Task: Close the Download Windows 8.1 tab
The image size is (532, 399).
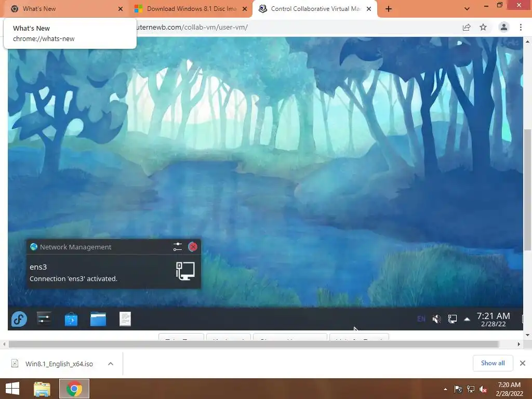Action: click(x=245, y=9)
